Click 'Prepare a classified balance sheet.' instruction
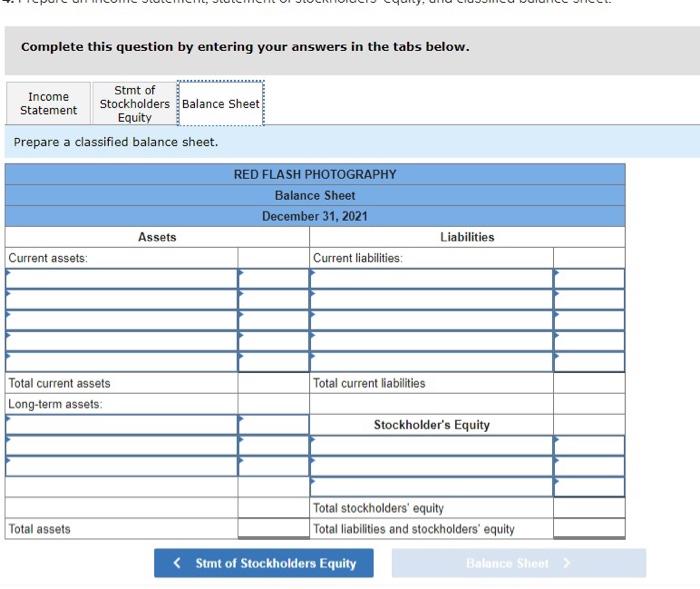This screenshot has height=589, width=700. pyautogui.click(x=116, y=142)
